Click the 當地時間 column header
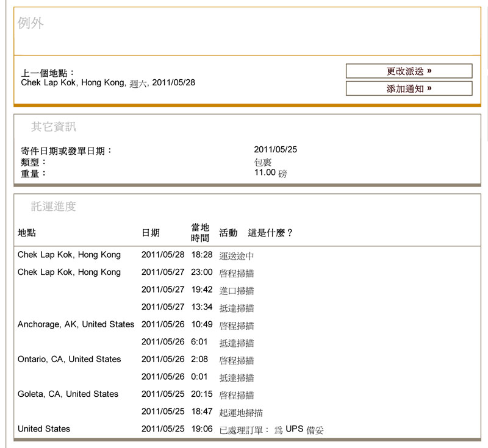This screenshot has width=488, height=448. coord(200,233)
